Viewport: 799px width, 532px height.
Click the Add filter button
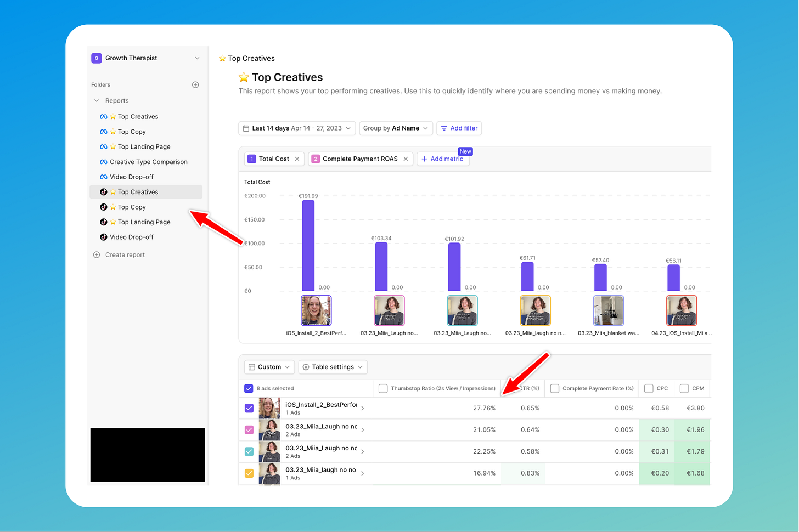pyautogui.click(x=459, y=128)
